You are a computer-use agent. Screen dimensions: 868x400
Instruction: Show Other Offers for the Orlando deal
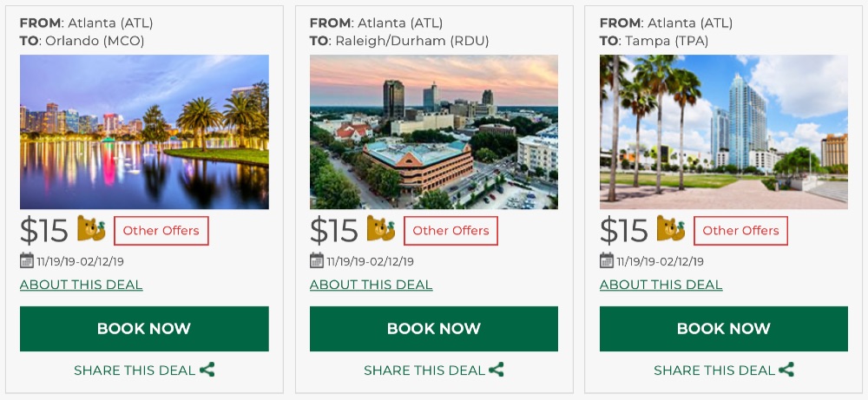tap(161, 231)
